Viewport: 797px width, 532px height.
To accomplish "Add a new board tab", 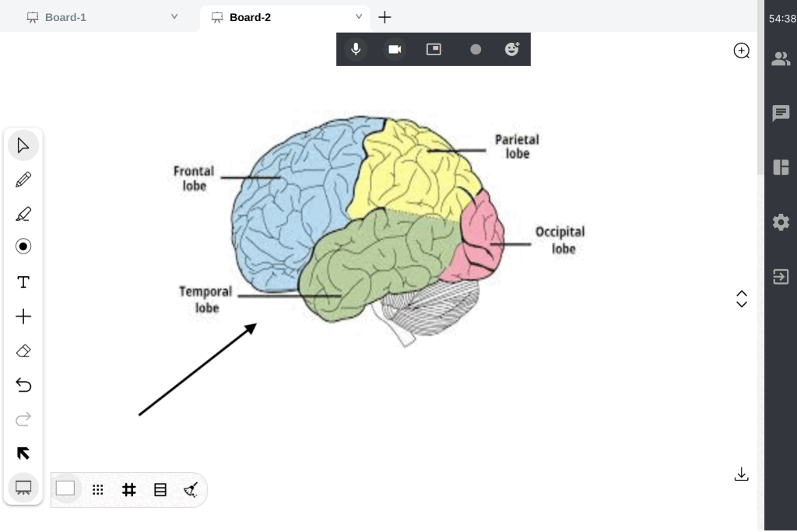I will coord(384,17).
